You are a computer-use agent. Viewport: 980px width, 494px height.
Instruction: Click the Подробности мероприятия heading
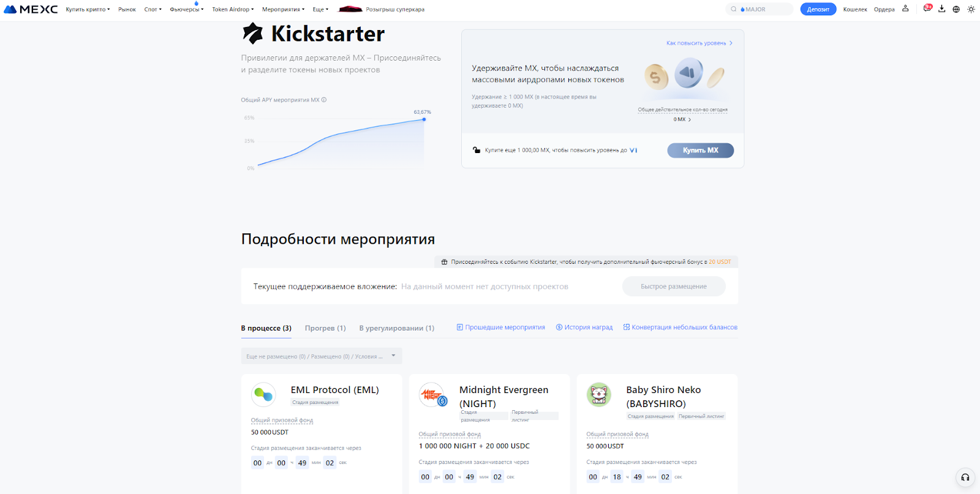pos(338,239)
